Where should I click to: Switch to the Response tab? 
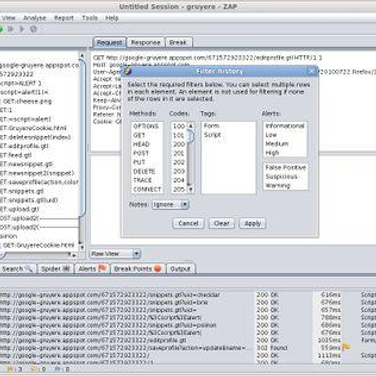[145, 43]
